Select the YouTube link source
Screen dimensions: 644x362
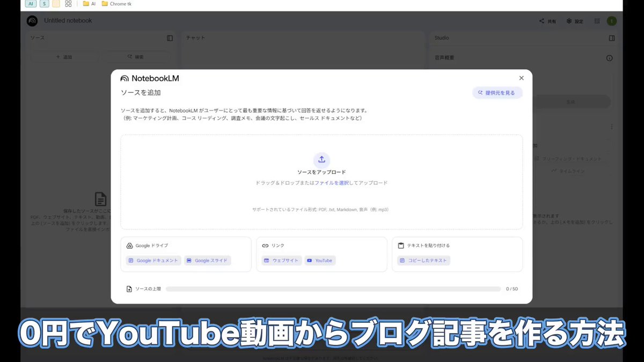(x=319, y=261)
